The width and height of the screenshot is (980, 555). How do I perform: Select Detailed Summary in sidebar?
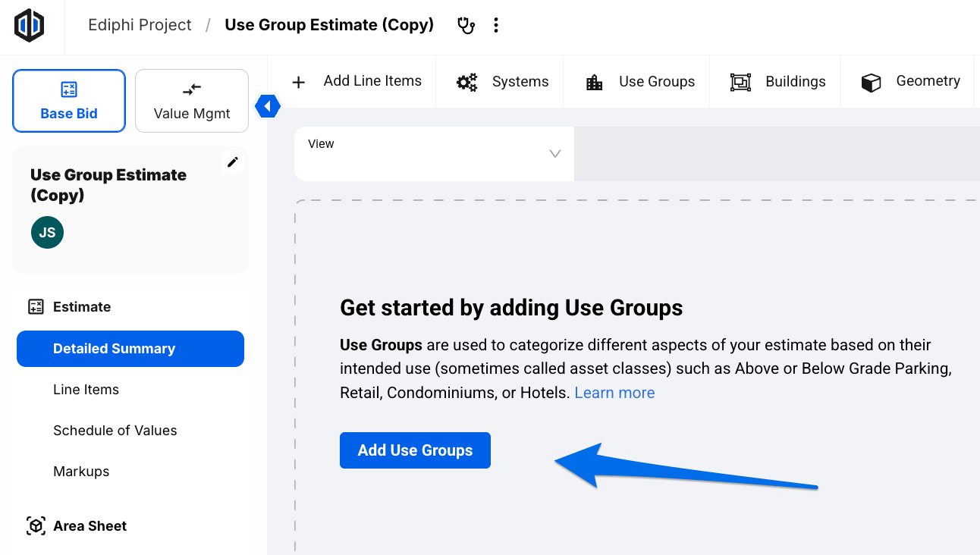[130, 349]
